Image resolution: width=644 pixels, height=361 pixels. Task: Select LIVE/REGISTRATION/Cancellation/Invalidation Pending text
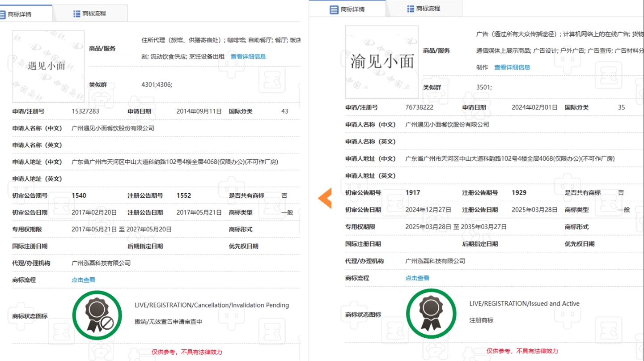(212, 305)
